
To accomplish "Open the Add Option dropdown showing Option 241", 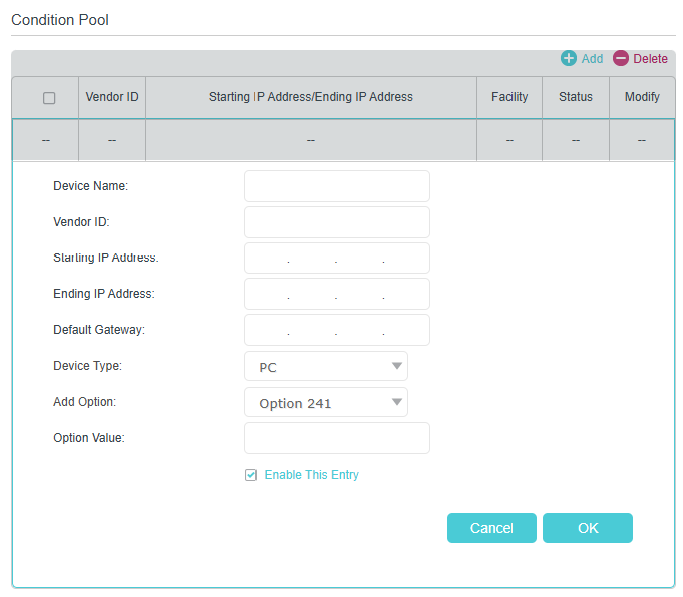I will (x=326, y=402).
